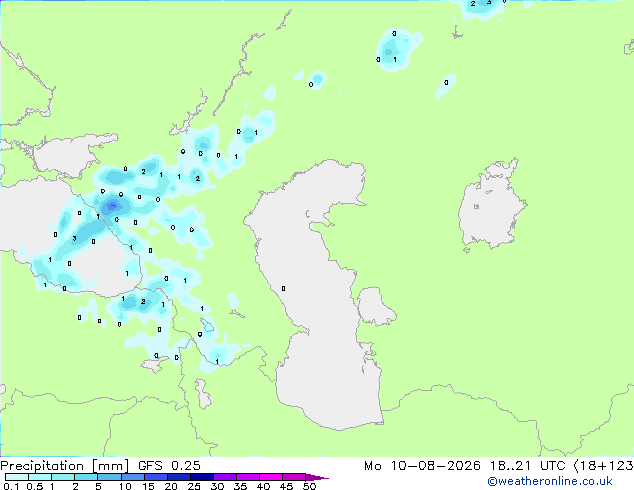This screenshot has width=634, height=490.
Task: Click the '15' legend scale label
Action: (x=148, y=486)
